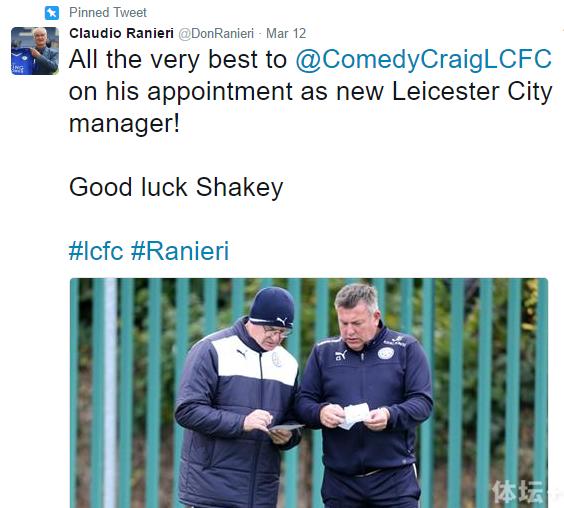Viewport: 564px width, 508px height.
Task: Click the word 'manager!' in the tweet
Action: pyautogui.click(x=124, y=124)
